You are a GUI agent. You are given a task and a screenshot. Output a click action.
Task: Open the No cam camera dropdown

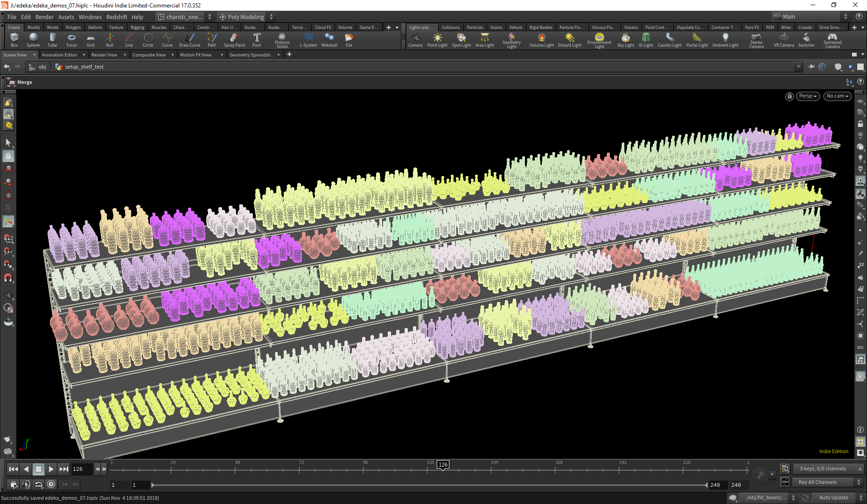[x=837, y=96]
